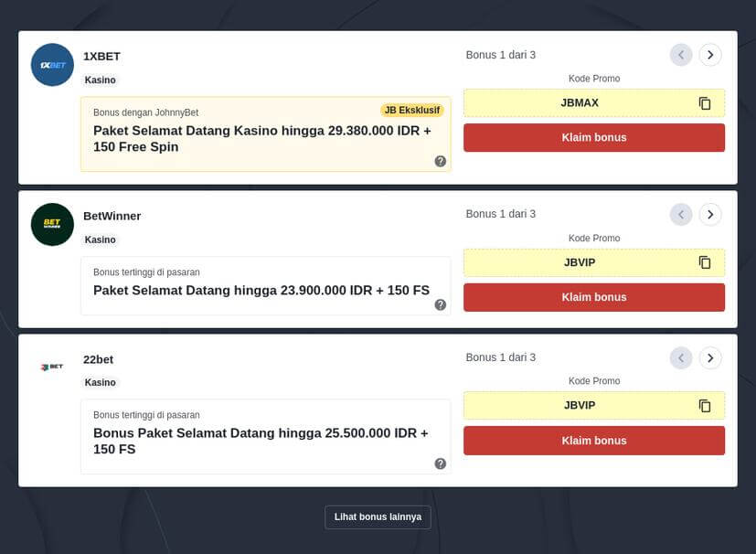Open the 1XBET welcome package offer

262,139
